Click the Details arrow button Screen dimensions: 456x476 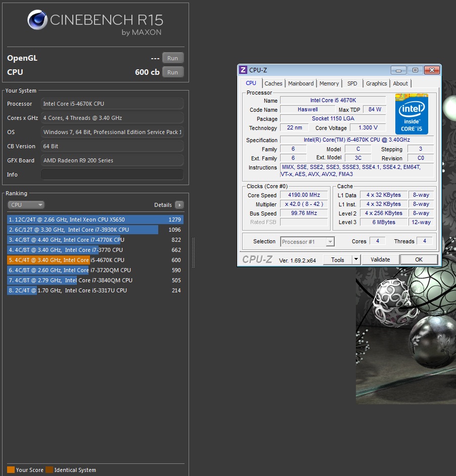point(179,205)
